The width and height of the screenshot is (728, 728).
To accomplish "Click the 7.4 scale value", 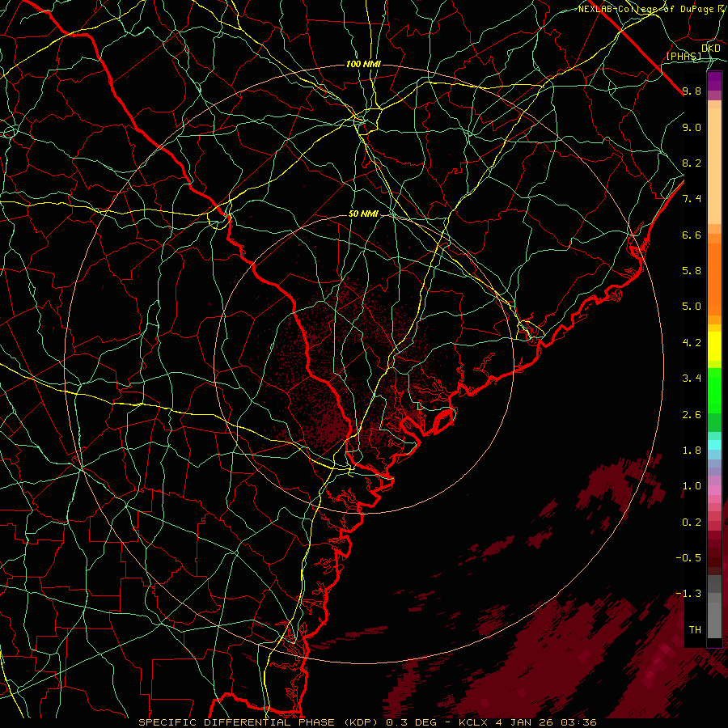I will [x=692, y=199].
